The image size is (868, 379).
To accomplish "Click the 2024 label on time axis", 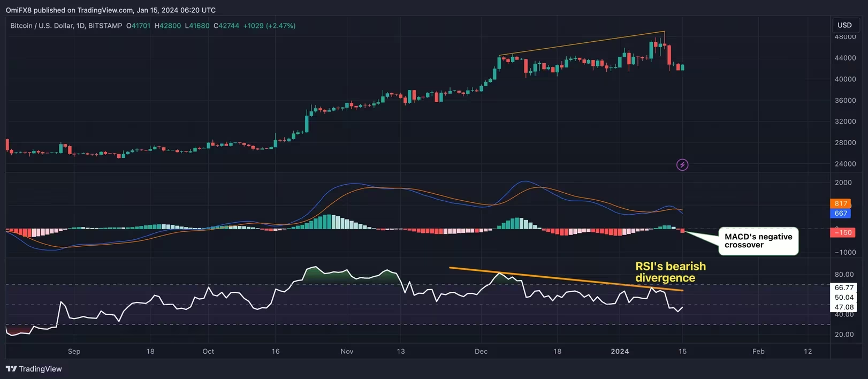I will click(x=620, y=352).
